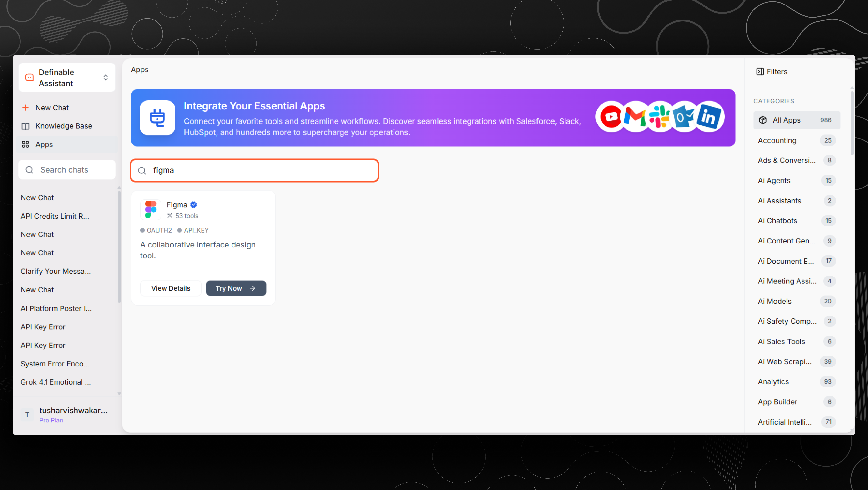Click the tools icon next to 53 tools
868x490 pixels.
[170, 216]
